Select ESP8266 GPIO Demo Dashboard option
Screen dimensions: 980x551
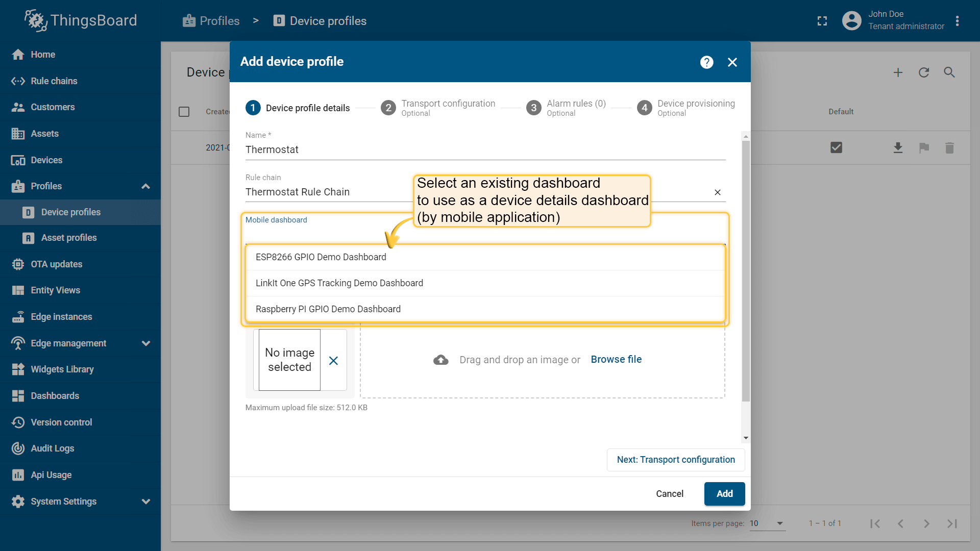coord(321,257)
